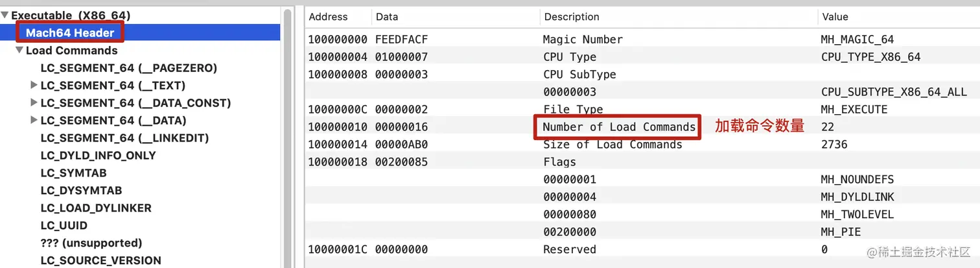
Task: Select File Type description cell
Action: [573, 109]
